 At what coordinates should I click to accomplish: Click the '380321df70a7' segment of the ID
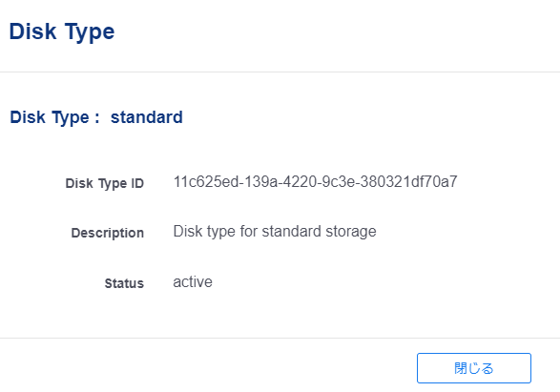(408, 182)
